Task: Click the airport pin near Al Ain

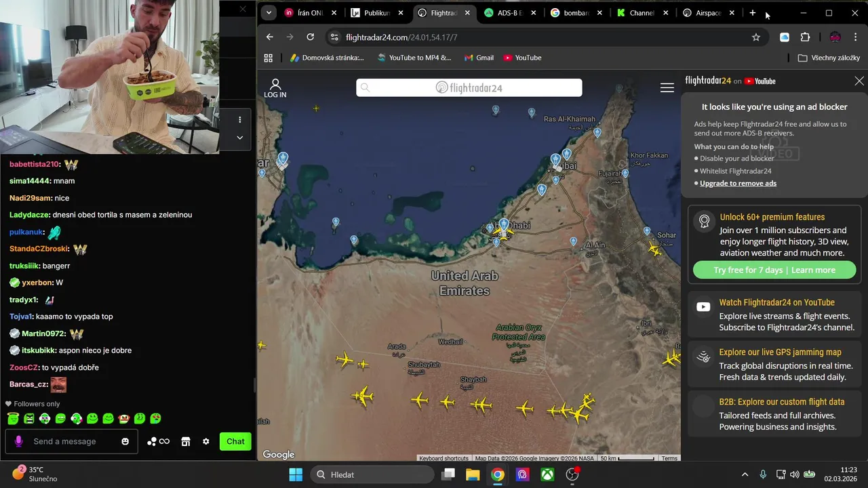Action: pos(574,241)
